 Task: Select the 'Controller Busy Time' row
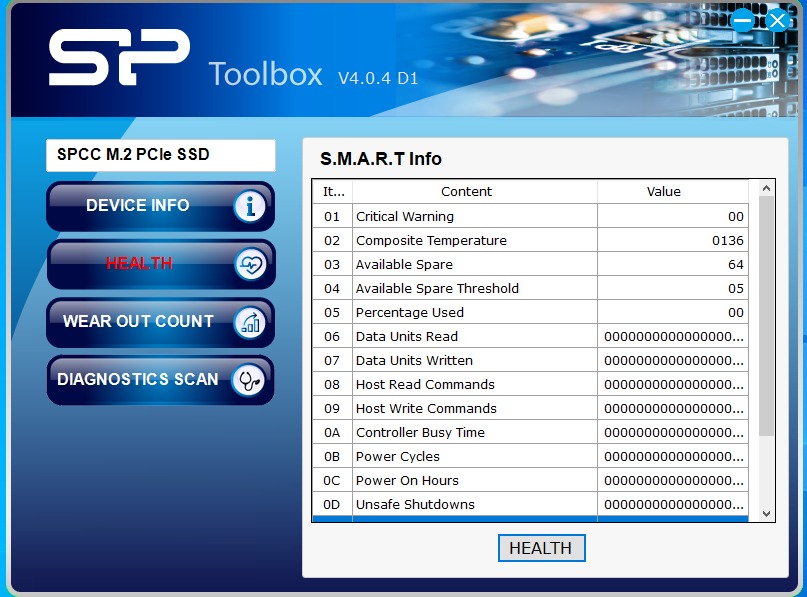530,432
